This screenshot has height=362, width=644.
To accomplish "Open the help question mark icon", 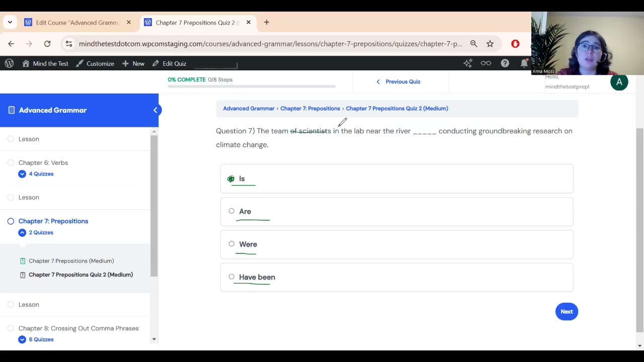I will click(x=505, y=63).
